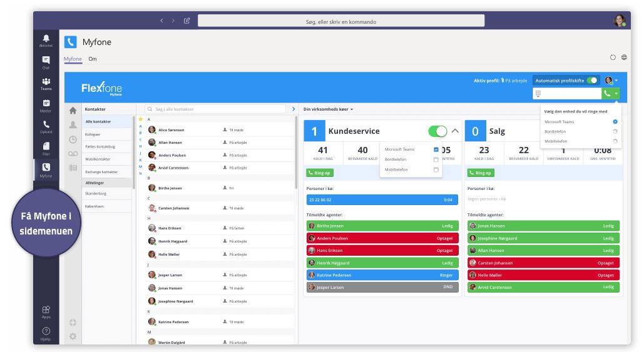Click the support lifebuoy icon
The width and height of the screenshot is (644, 352).
tap(73, 323)
